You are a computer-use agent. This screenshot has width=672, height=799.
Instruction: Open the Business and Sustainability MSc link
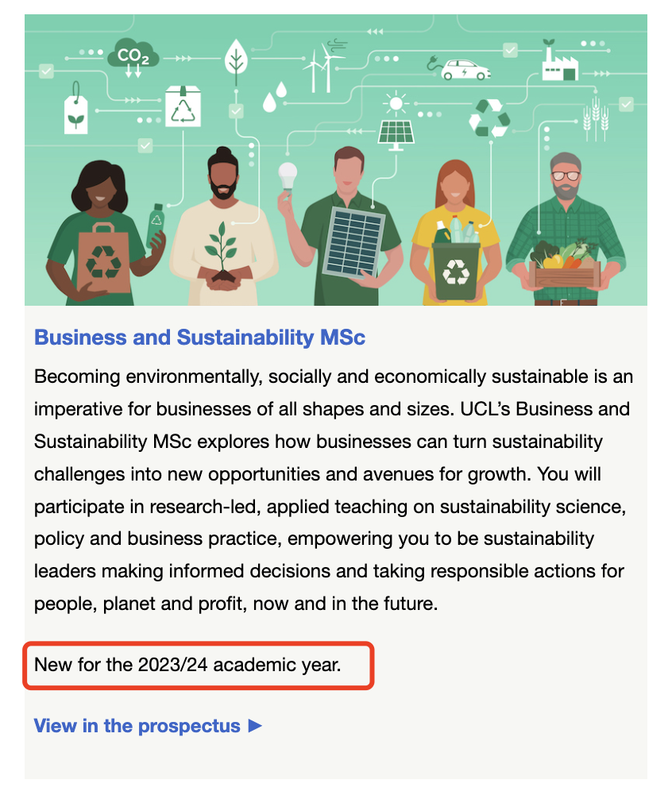tap(199, 338)
